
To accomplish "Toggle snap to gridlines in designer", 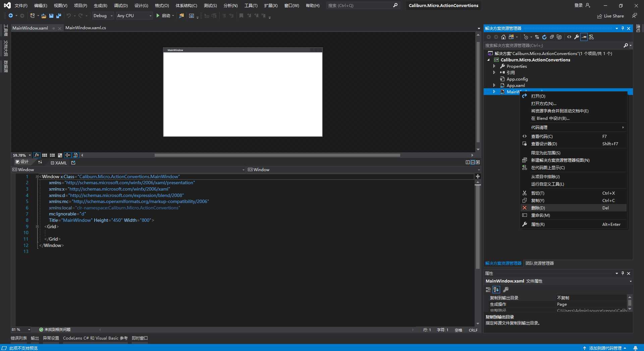I will (52, 155).
